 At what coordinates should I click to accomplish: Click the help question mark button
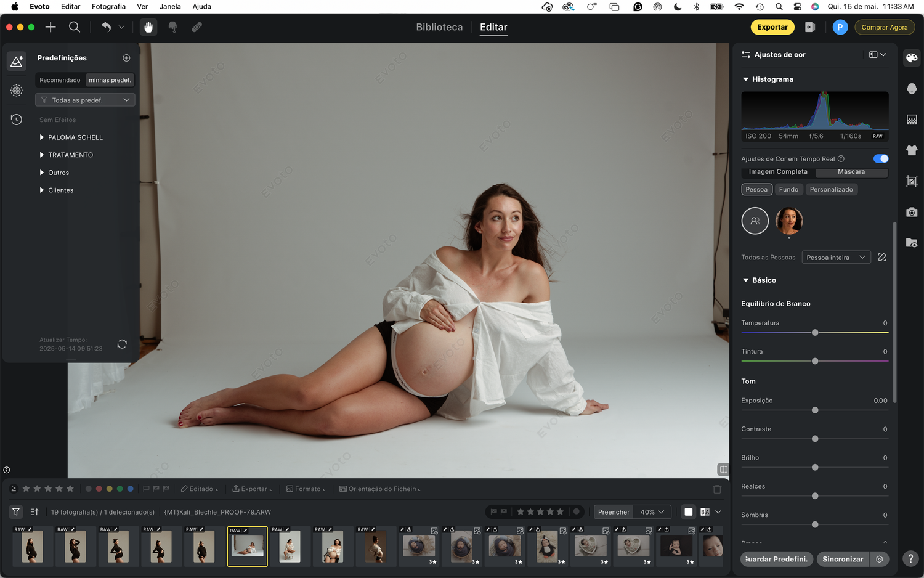(x=910, y=559)
